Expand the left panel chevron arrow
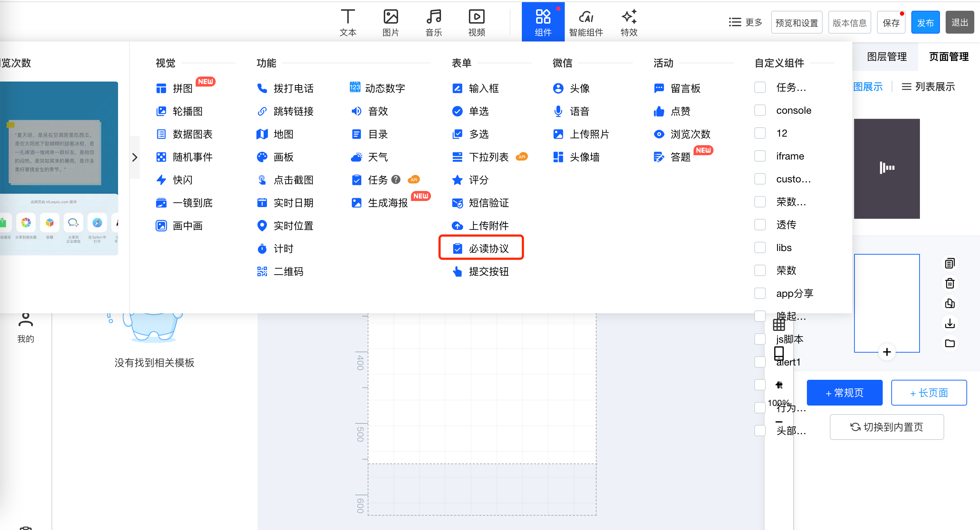The height and width of the screenshot is (530, 980). coord(135,157)
